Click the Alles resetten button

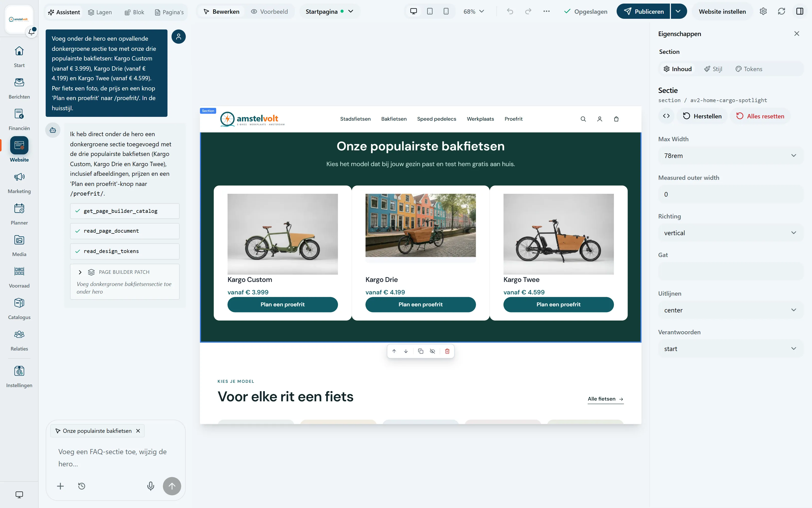pos(760,116)
